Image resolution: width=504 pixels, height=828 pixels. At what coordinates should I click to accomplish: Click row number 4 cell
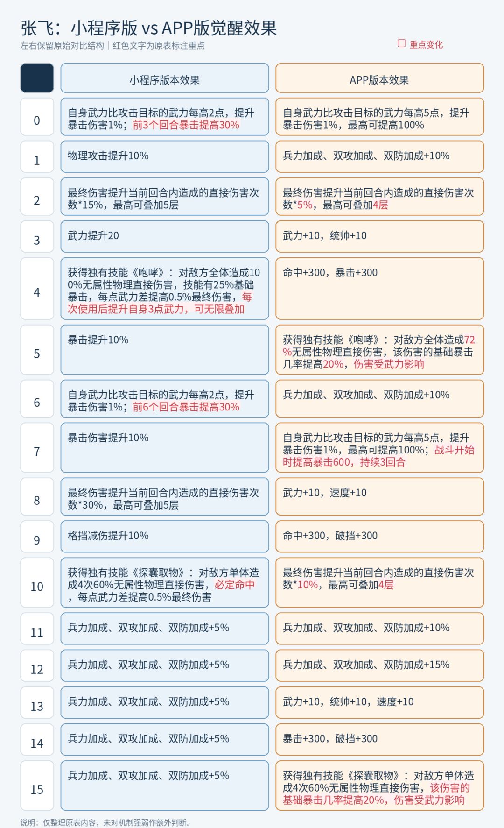click(37, 289)
